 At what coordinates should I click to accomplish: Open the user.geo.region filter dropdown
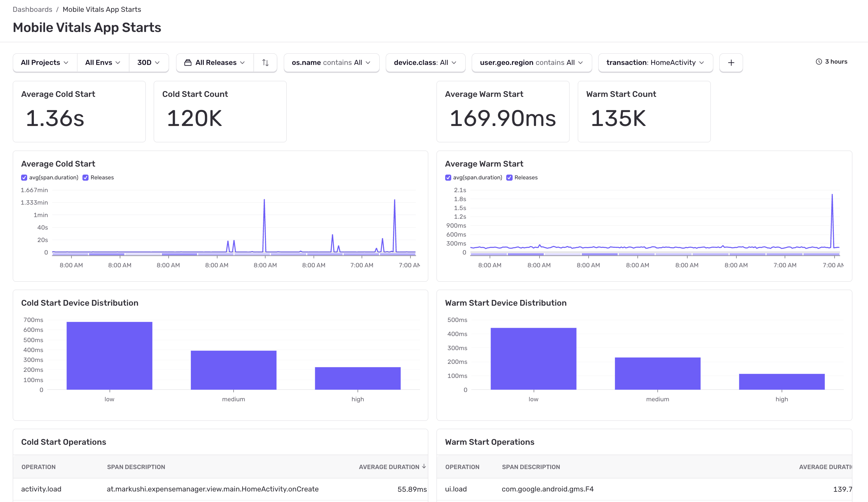(x=531, y=63)
